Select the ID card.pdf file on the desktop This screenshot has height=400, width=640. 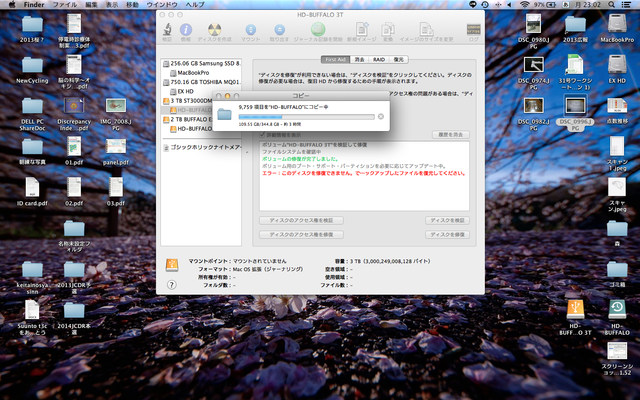(x=32, y=187)
